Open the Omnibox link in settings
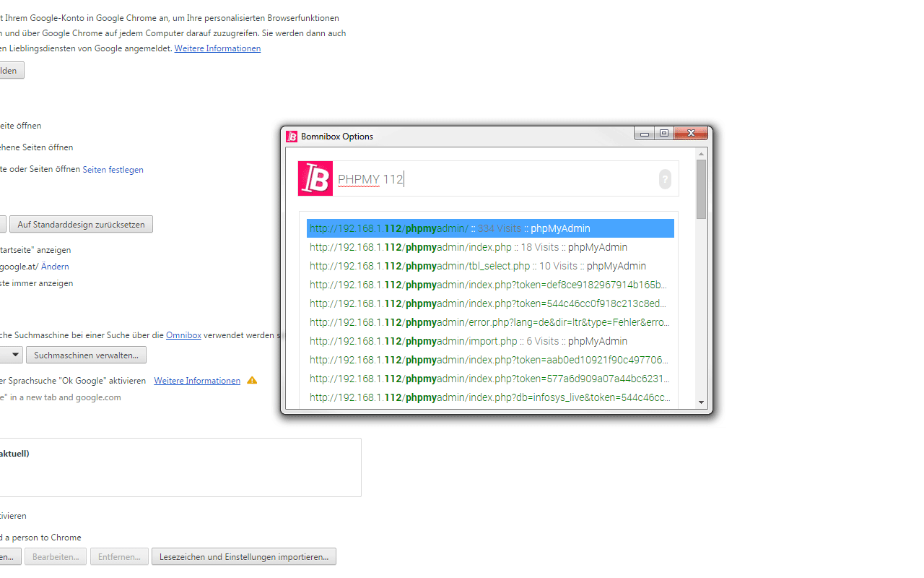The height and width of the screenshot is (578, 924). (183, 335)
